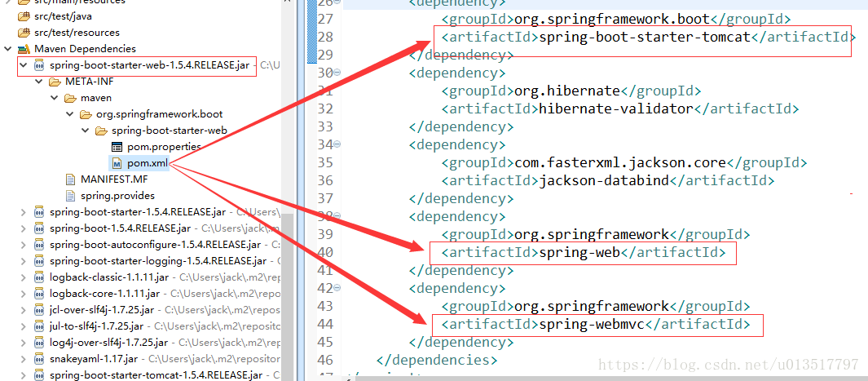Viewport: 868px width, 381px height.
Task: Click the spring-webmvc artifactId text
Action: click(x=591, y=324)
